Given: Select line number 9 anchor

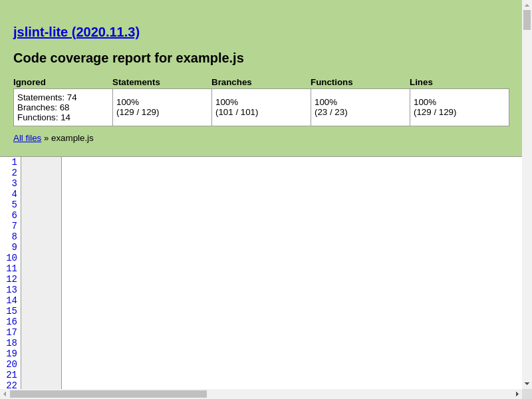Looking at the screenshot, I should [x=14, y=247].
